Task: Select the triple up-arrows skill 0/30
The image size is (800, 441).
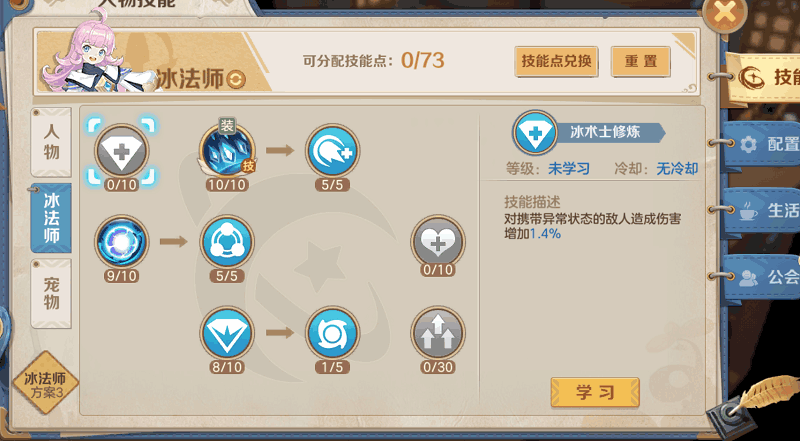Action: (438, 333)
